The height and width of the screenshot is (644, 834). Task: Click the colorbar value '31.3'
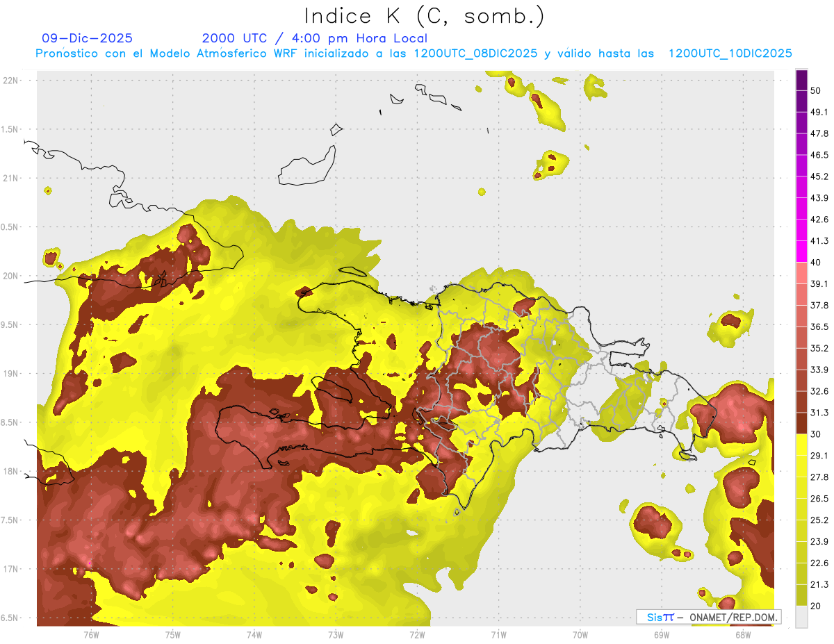pyautogui.click(x=819, y=413)
